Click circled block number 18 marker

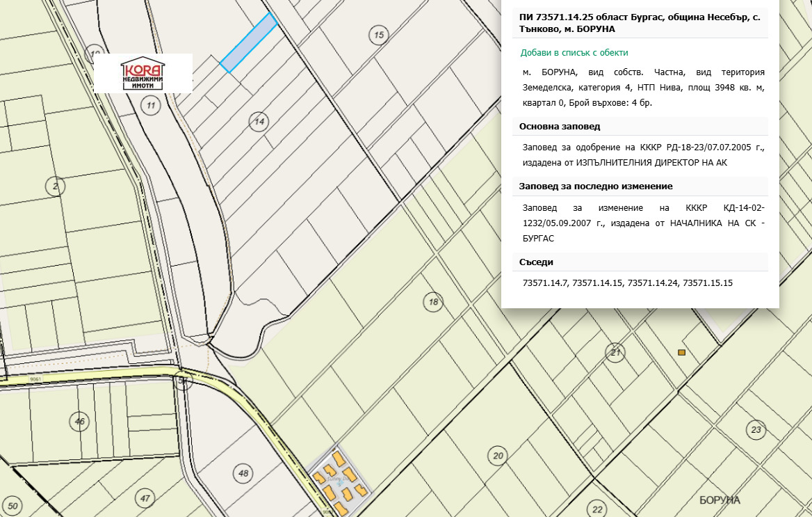tap(433, 302)
